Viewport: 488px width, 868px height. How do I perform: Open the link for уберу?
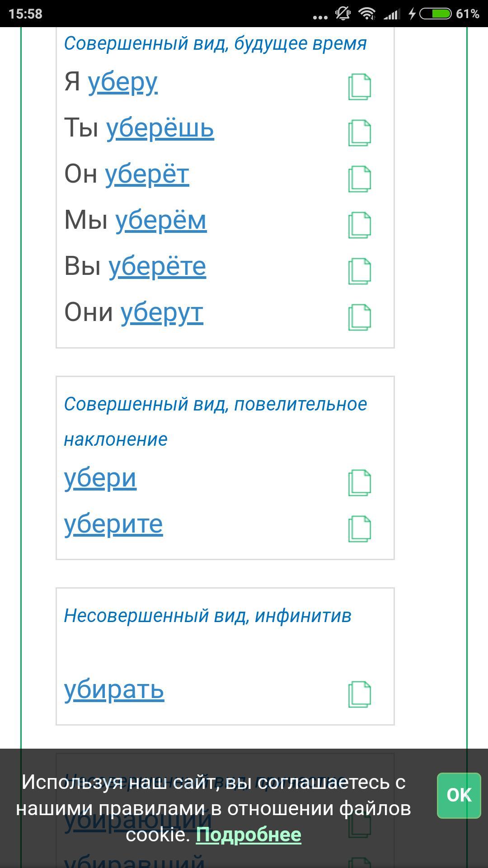click(122, 82)
